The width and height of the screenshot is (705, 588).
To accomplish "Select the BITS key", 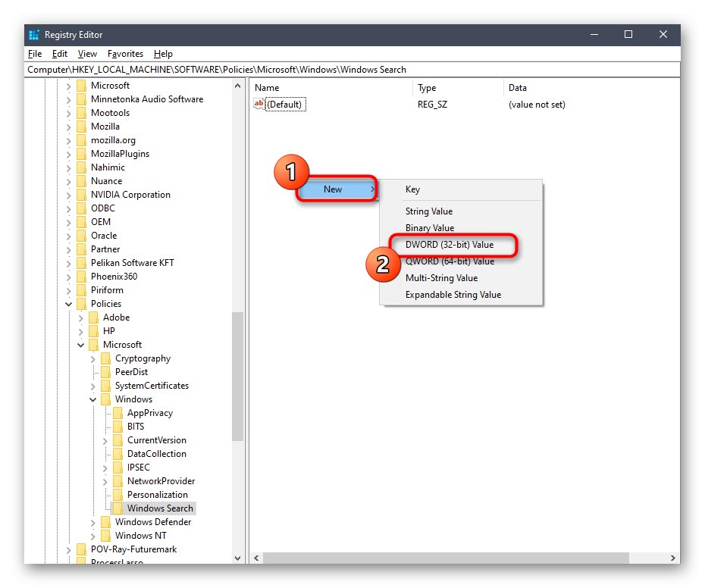I will click(136, 426).
